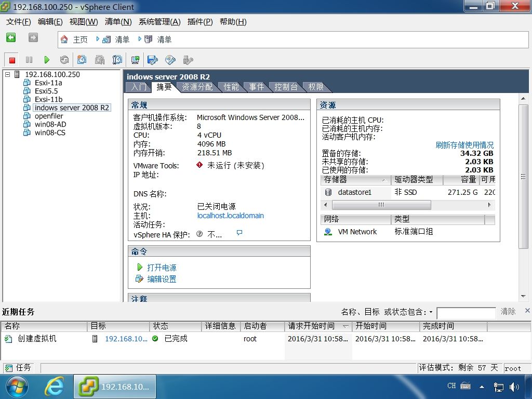Viewport: 532px width, 399px height.
Task: Click the create VM task icon
Action: click(8, 339)
